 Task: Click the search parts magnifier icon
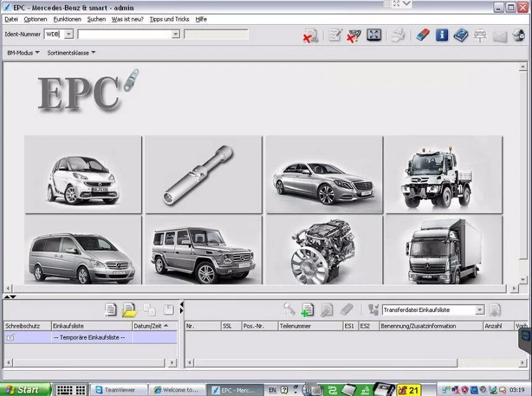(x=289, y=309)
